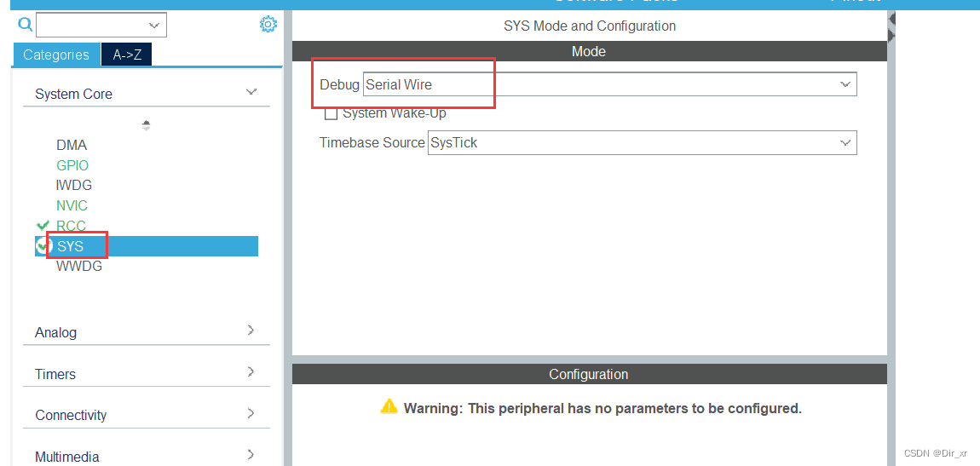Switch to the A->Z tab
Viewport: 980px width, 466px height.
click(127, 55)
